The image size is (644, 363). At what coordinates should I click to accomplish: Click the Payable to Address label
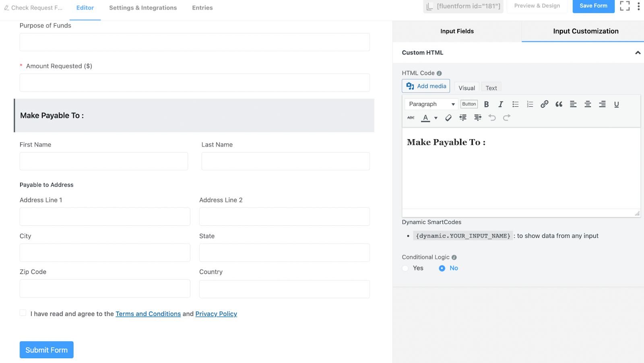tap(47, 185)
